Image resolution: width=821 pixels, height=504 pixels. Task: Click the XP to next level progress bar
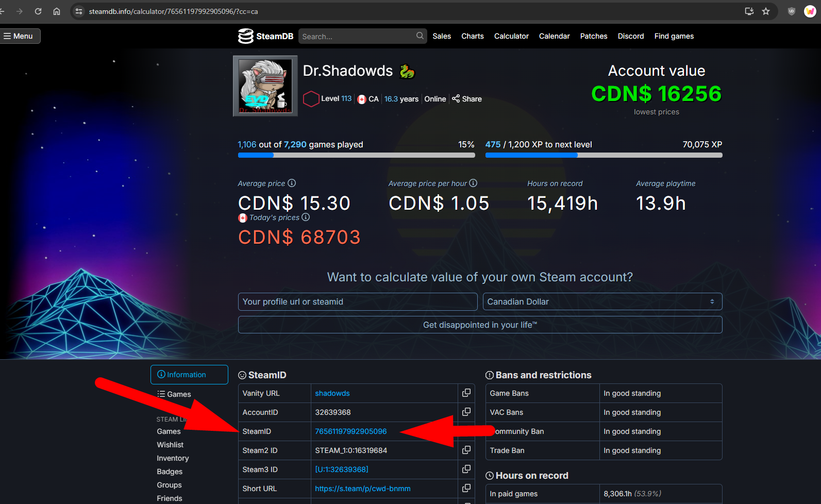click(604, 155)
